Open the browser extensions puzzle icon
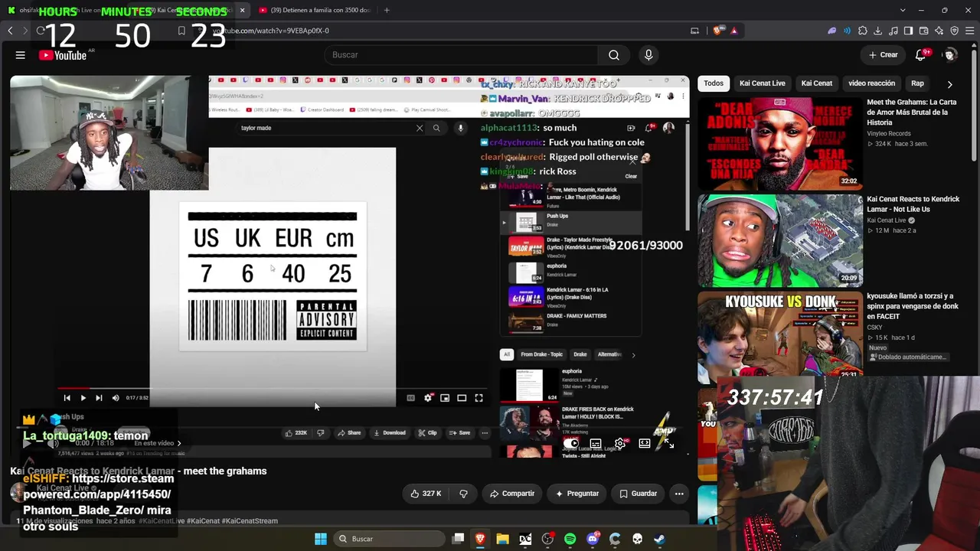Image resolution: width=980 pixels, height=551 pixels. [x=863, y=31]
